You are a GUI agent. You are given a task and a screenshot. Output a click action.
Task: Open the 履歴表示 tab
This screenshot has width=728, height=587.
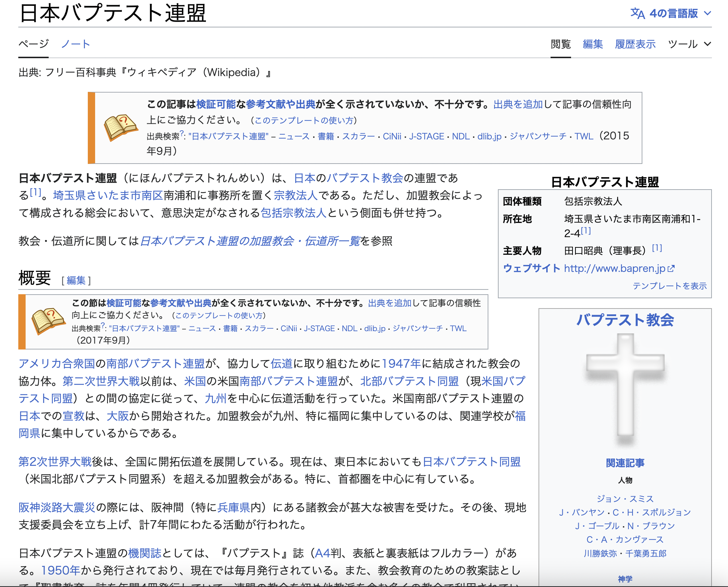pyautogui.click(x=635, y=44)
